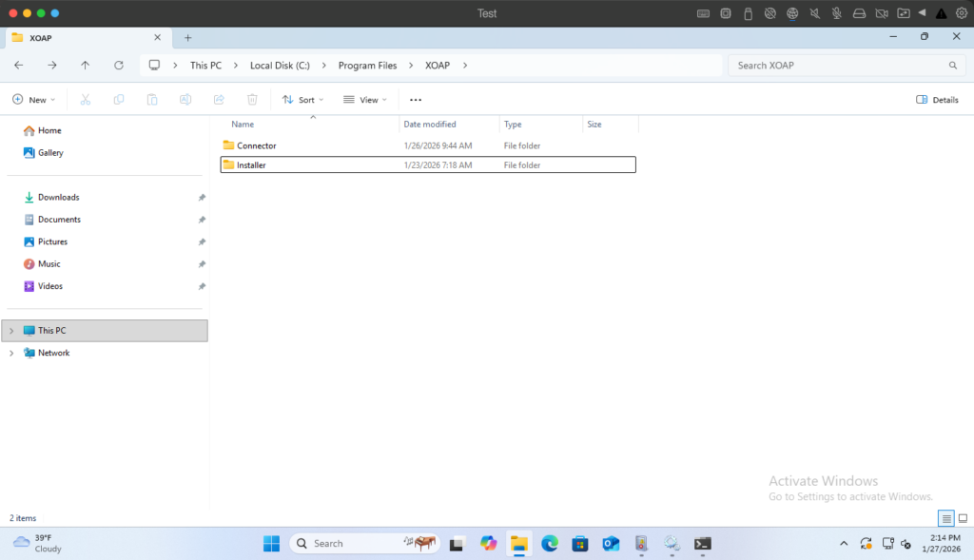Expand the This PC tree node
The height and width of the screenshot is (560, 974).
(11, 331)
